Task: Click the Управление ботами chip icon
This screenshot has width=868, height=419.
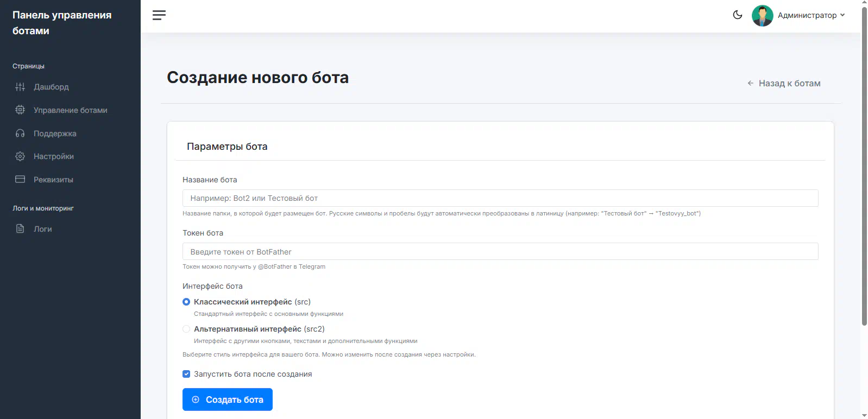Action: pos(20,110)
